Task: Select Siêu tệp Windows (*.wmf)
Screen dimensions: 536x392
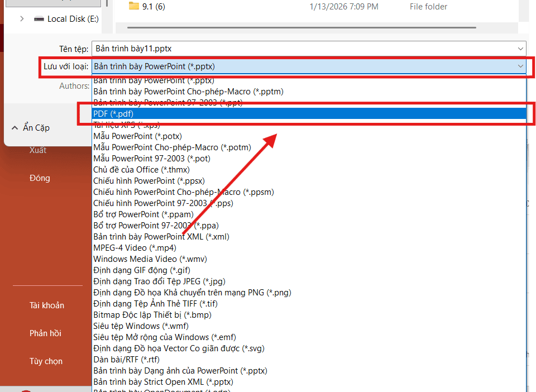Action: [309, 326]
